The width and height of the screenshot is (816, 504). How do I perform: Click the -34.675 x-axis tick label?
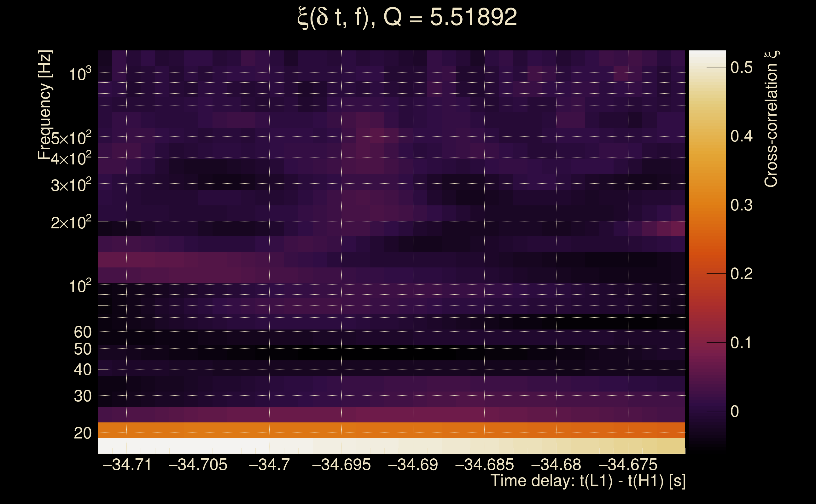628,465
